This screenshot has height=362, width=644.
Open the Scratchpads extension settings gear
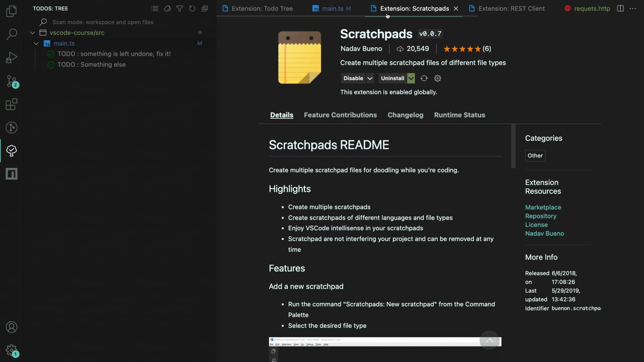[x=438, y=78]
